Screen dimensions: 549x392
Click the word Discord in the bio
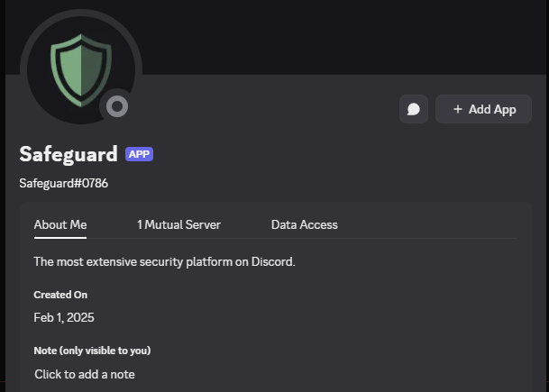273,262
